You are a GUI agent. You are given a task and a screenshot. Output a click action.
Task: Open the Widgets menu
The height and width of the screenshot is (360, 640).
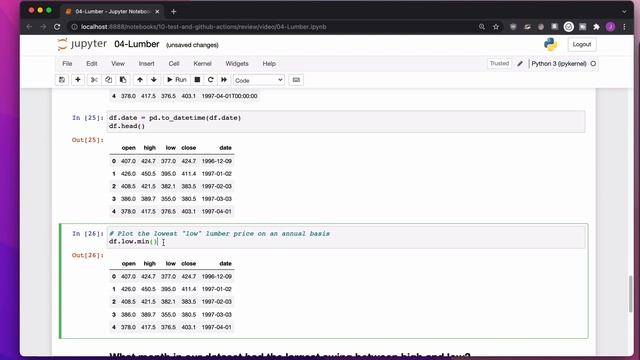(x=237, y=64)
